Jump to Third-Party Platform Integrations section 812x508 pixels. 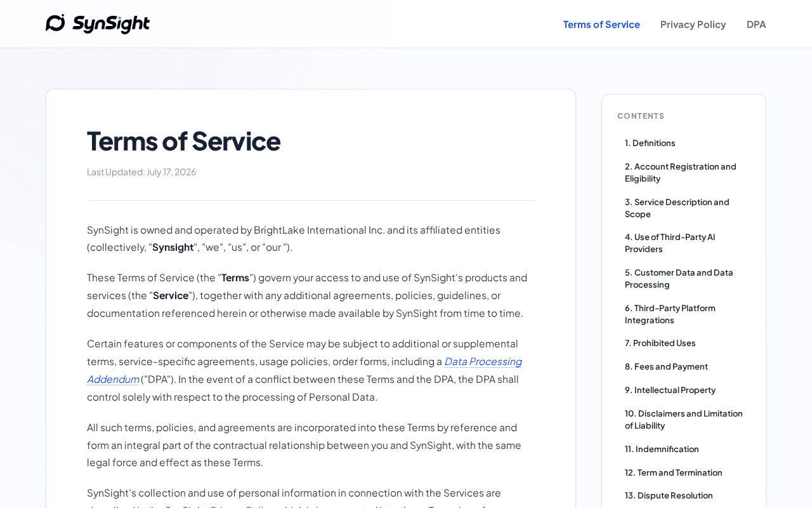[670, 314]
